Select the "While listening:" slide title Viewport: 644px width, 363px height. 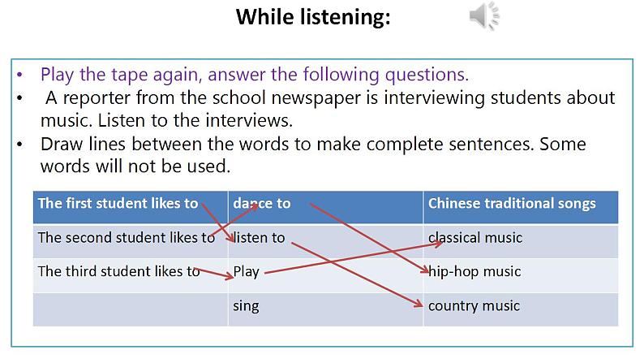point(313,17)
